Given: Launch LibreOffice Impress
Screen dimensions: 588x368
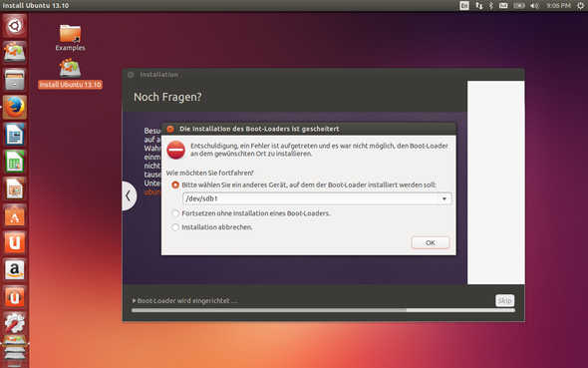Looking at the screenshot, I should pos(15,188).
